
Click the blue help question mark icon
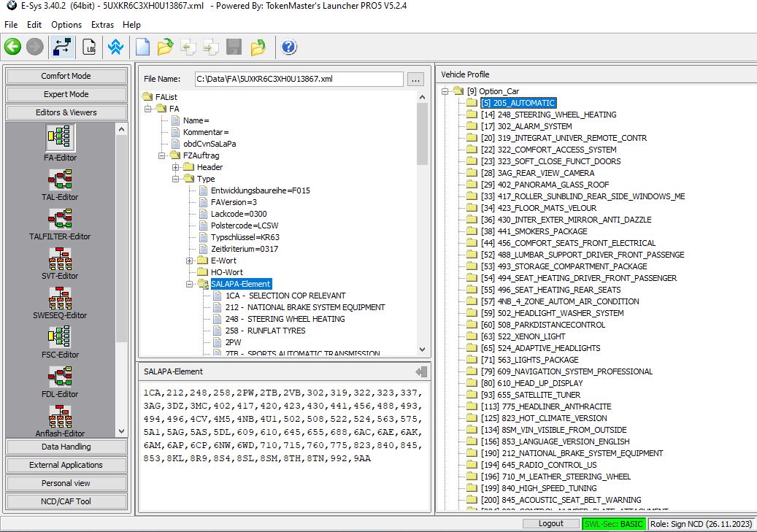288,47
